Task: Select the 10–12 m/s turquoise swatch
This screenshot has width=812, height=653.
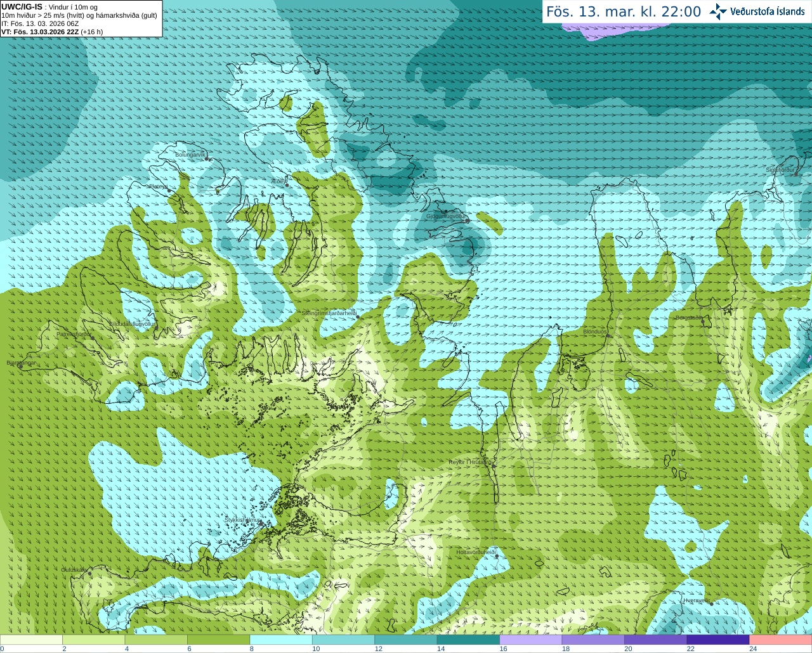Action: [x=343, y=640]
